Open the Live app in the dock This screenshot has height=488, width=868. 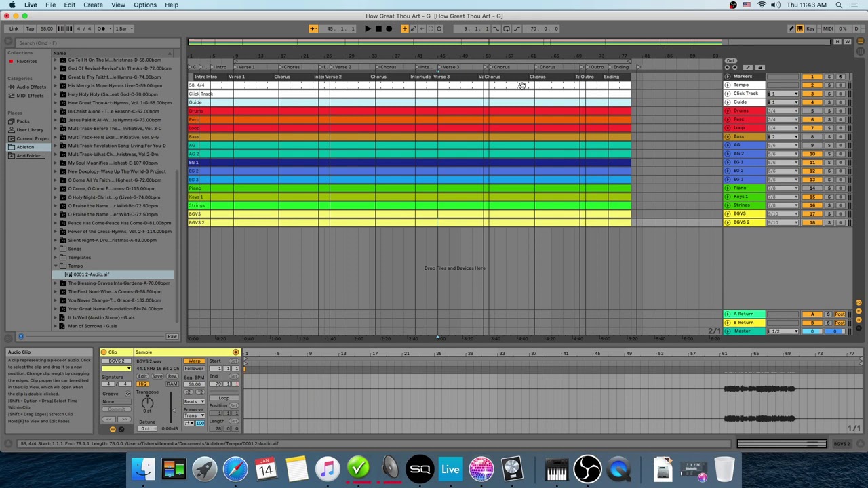tap(450, 469)
